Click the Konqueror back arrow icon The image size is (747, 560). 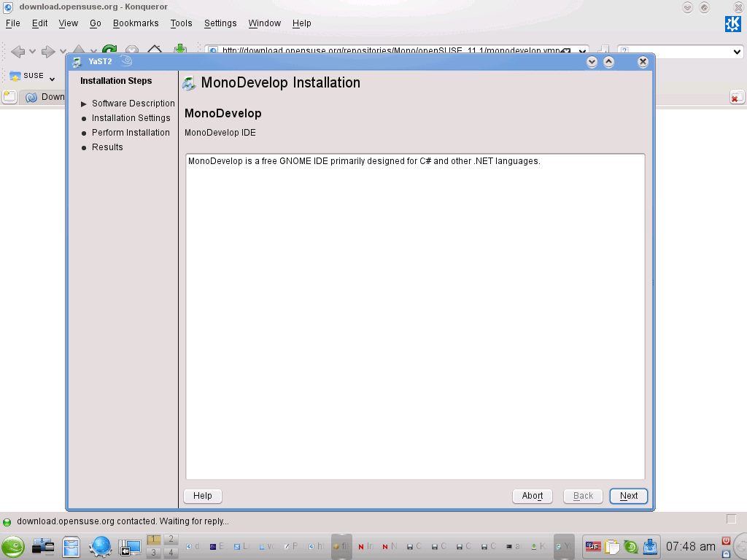(x=18, y=51)
